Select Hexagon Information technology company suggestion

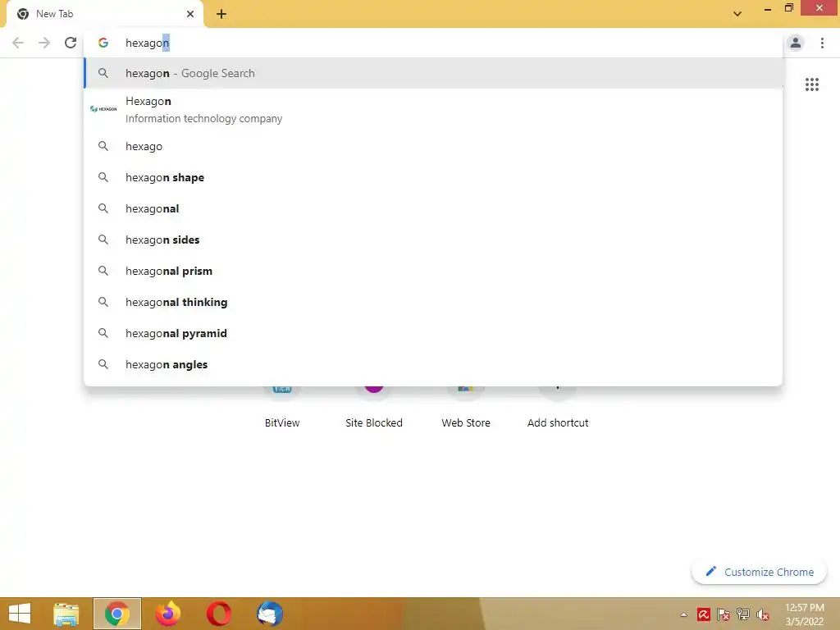(433, 109)
